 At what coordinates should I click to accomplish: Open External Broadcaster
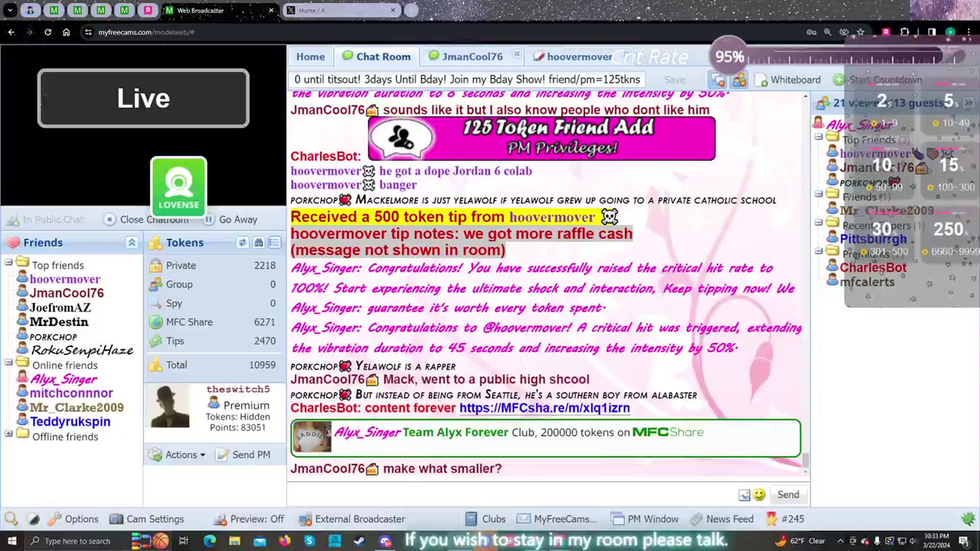[352, 519]
